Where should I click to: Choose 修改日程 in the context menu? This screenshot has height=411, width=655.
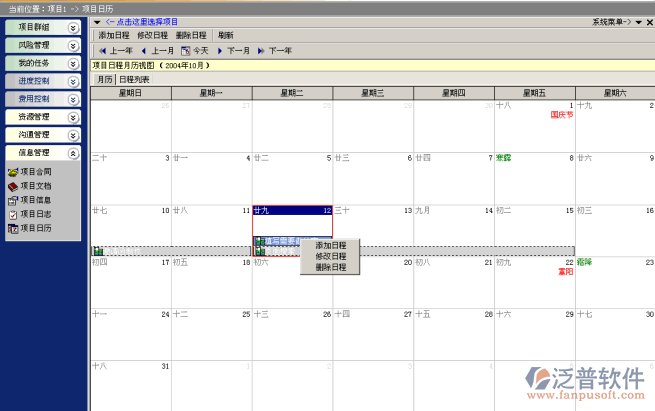[331, 256]
